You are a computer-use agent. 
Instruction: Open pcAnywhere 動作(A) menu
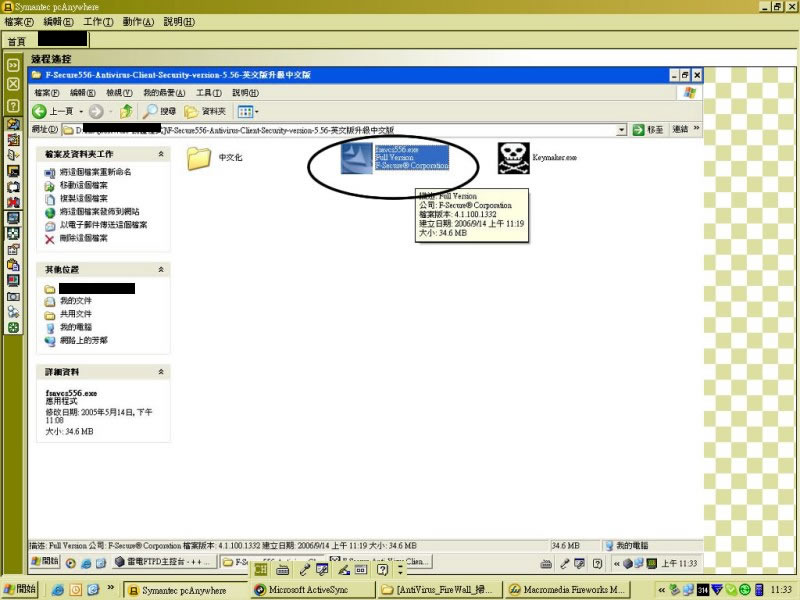coord(138,22)
